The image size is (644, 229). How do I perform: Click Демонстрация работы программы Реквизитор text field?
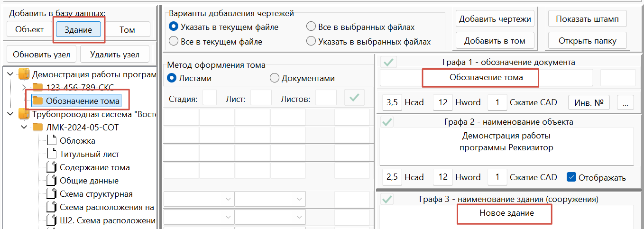(506, 147)
